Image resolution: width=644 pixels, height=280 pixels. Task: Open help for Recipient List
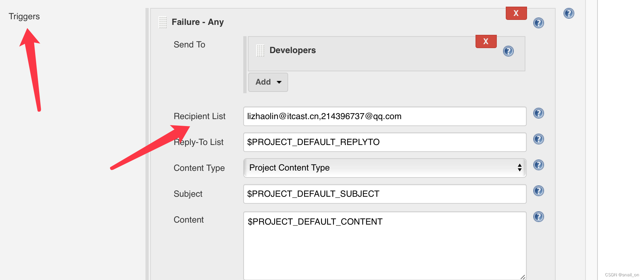click(538, 113)
